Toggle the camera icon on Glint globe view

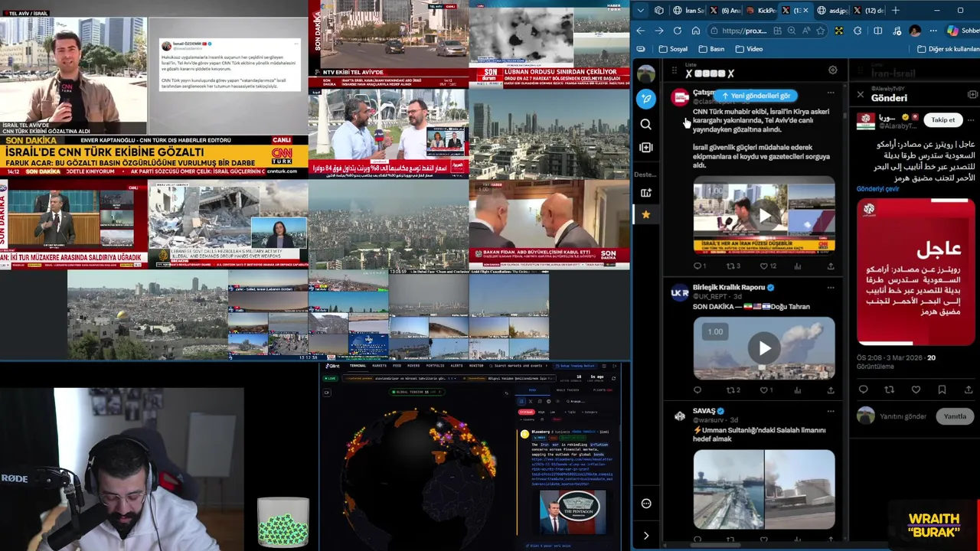pos(327,393)
